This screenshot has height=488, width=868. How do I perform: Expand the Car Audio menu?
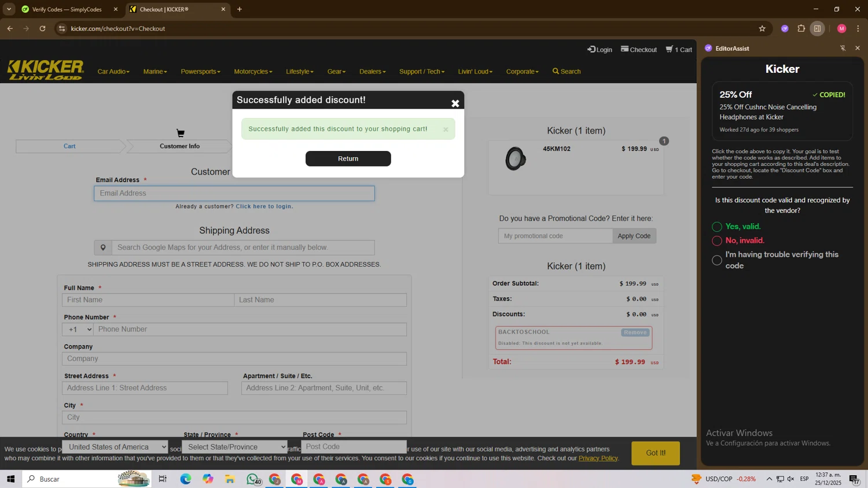pos(113,72)
